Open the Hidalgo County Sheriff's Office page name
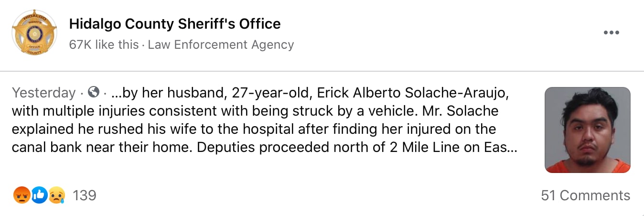 click(x=175, y=23)
